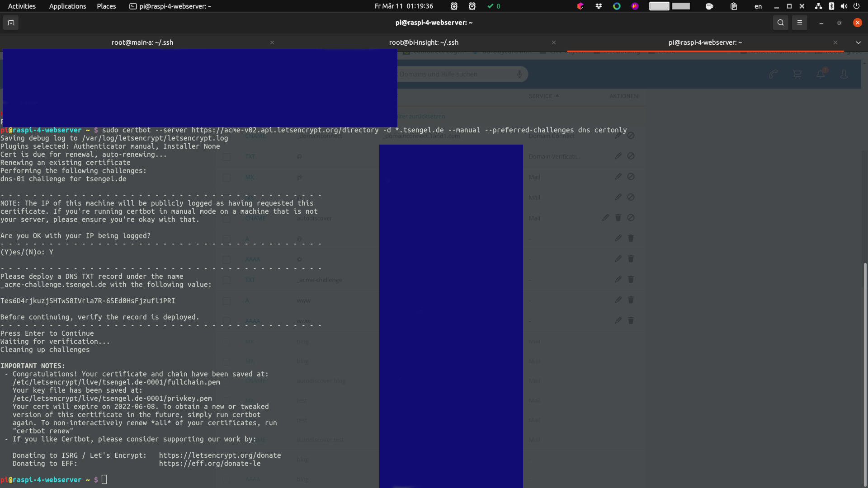Open the Applications menu
Viewport: 868px width, 488px height.
pyautogui.click(x=67, y=6)
